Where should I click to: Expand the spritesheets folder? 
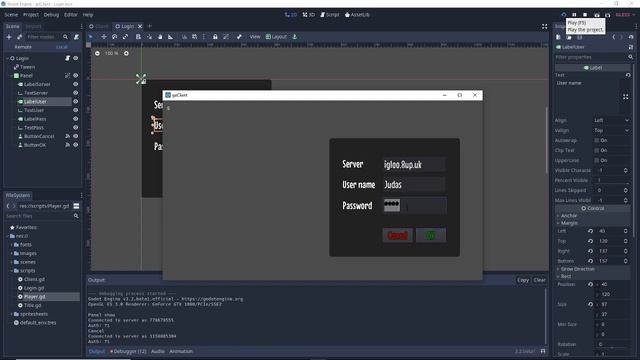[x=11, y=314]
